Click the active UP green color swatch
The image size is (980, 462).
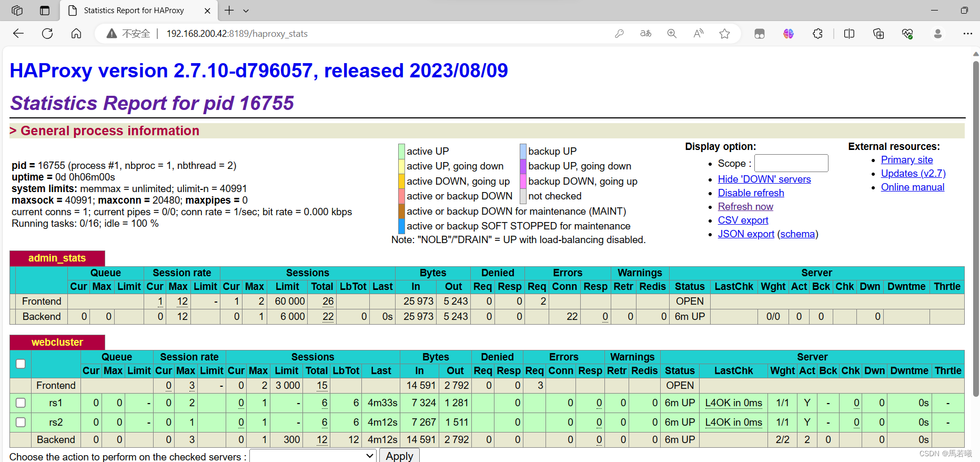tap(401, 151)
